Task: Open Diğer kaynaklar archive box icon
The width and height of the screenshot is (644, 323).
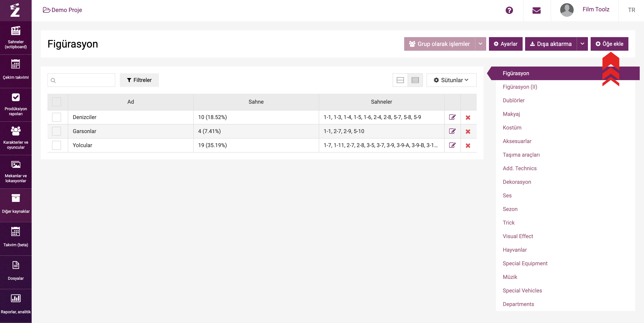Action: (16, 198)
